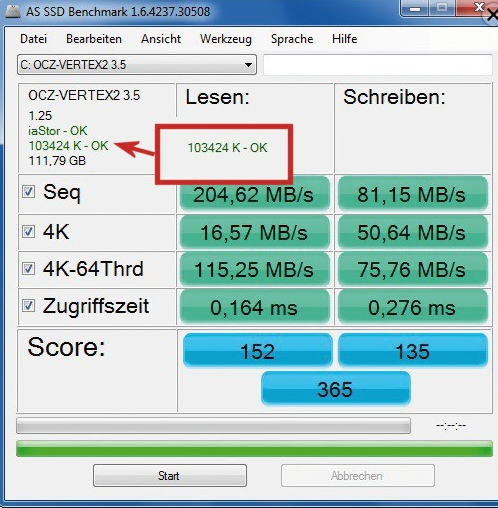Open the Ansicht menu
The height and width of the screenshot is (508, 498).
pos(161,39)
